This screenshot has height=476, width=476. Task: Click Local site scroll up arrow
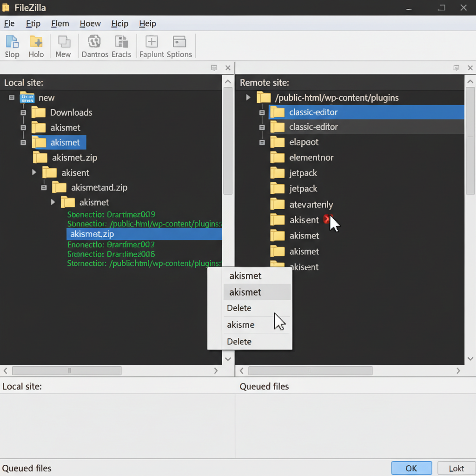point(228,81)
